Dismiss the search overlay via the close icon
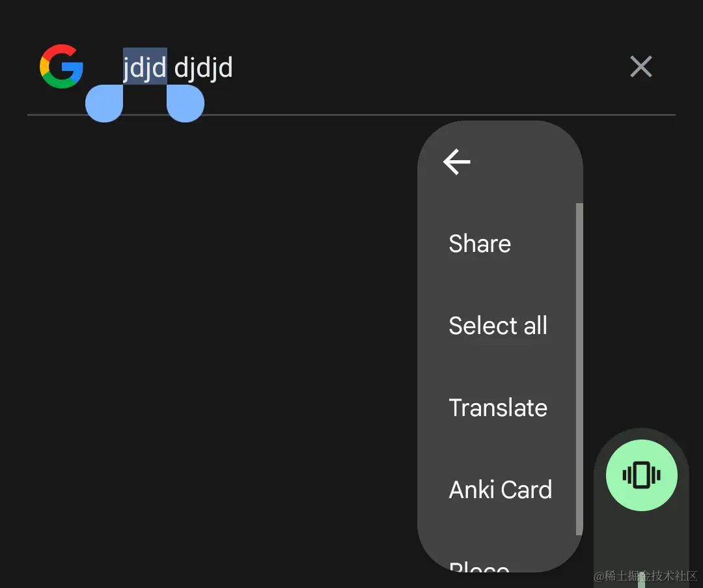The image size is (703, 588). point(641,66)
